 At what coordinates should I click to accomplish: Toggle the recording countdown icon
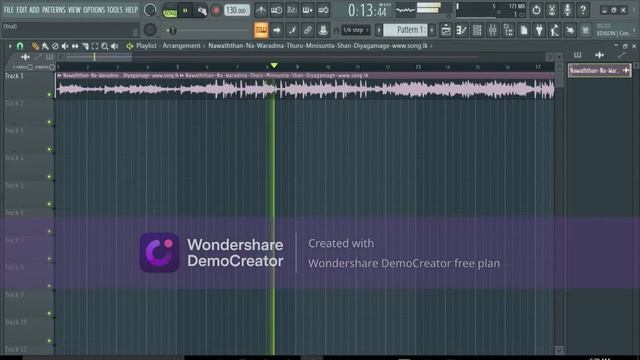click(x=292, y=10)
